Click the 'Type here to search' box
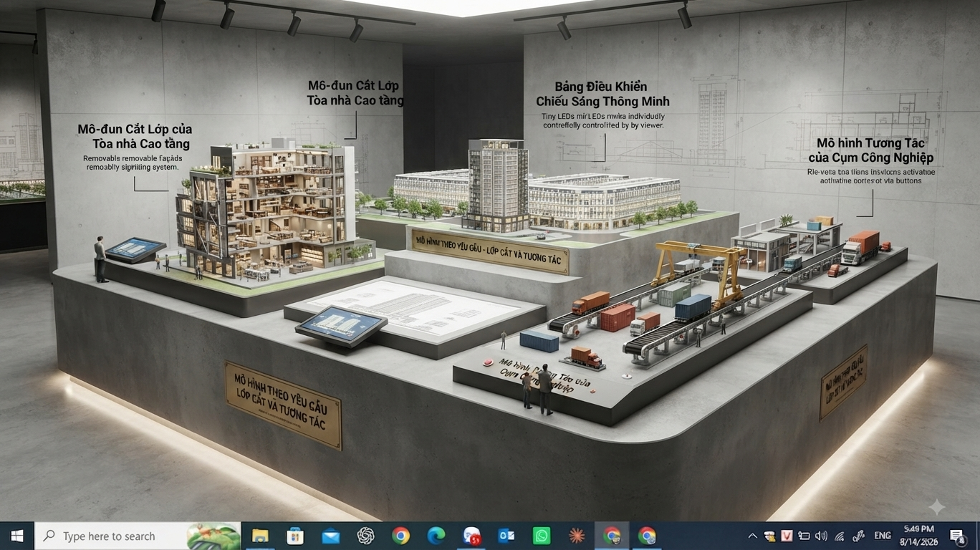Viewport: 980px width, 550px height. pos(138,536)
